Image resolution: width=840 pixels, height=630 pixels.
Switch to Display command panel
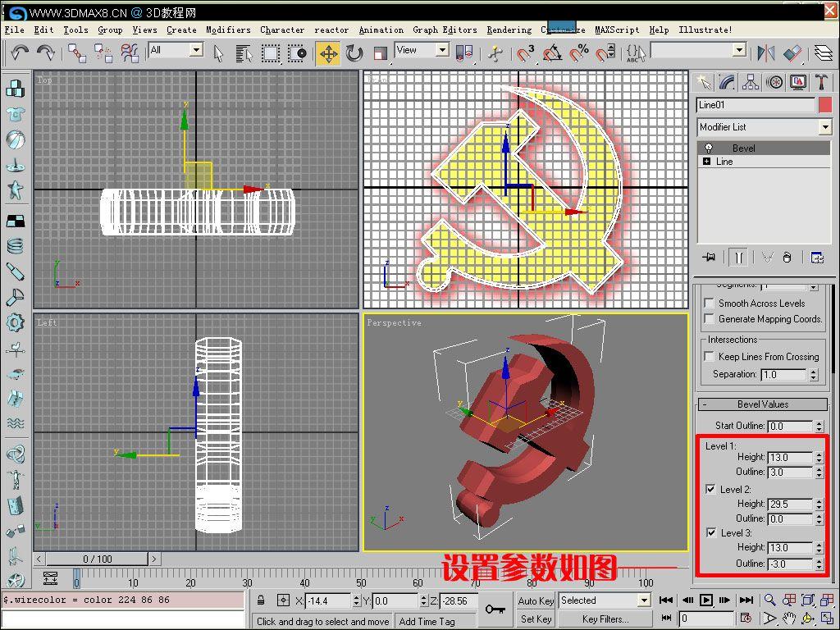click(798, 83)
